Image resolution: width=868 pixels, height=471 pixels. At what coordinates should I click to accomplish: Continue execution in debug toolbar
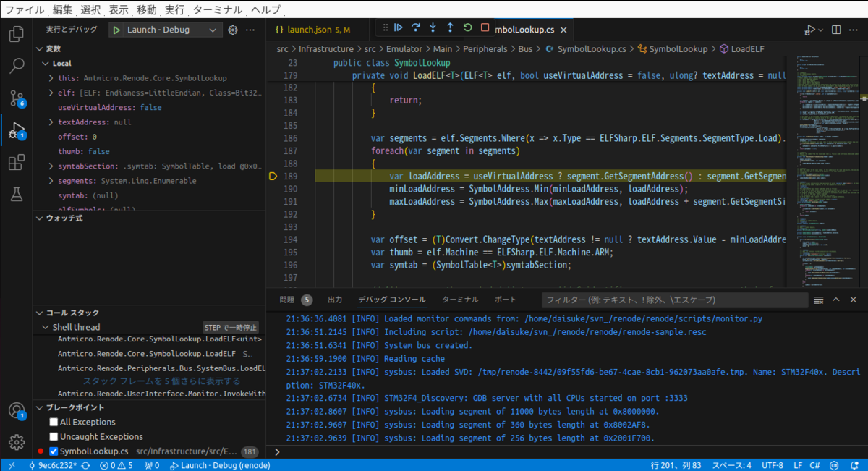(398, 27)
